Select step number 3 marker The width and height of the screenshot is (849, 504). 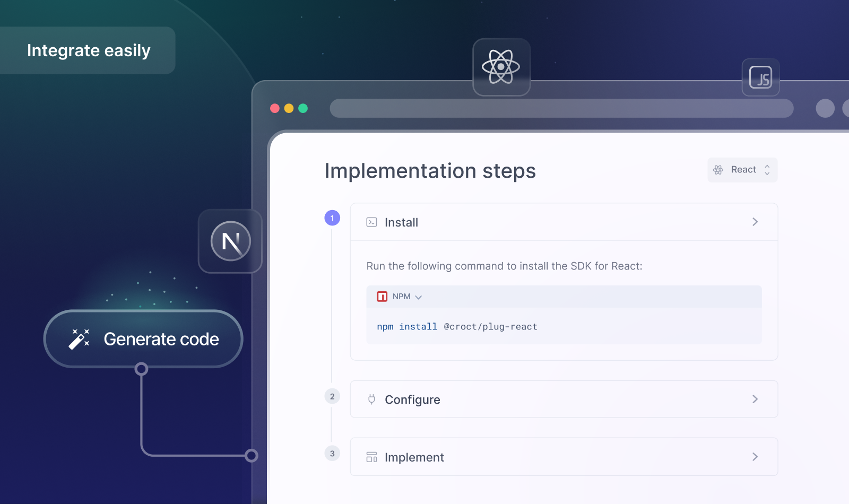coord(332,454)
